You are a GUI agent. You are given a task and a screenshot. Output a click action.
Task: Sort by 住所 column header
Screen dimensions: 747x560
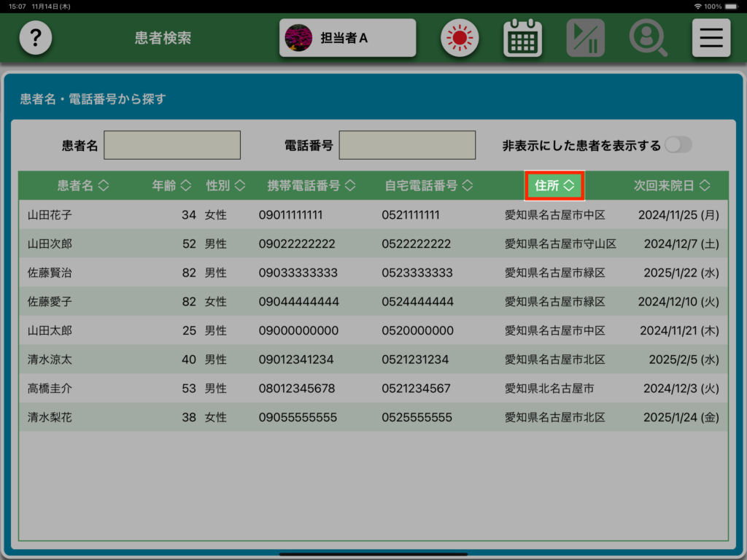[x=554, y=186]
